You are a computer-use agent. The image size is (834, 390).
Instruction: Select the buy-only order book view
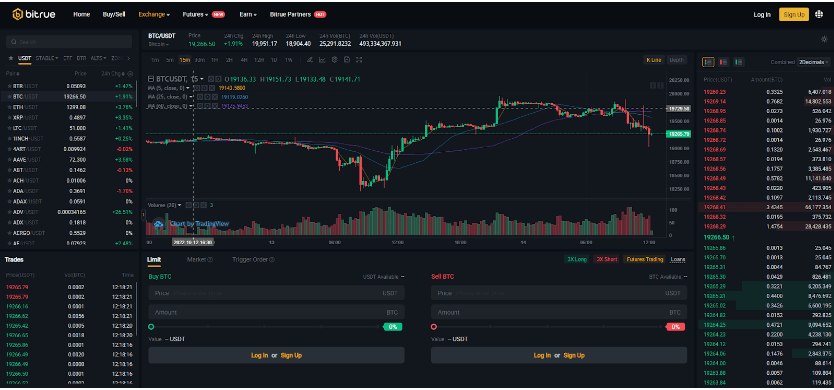(x=739, y=62)
